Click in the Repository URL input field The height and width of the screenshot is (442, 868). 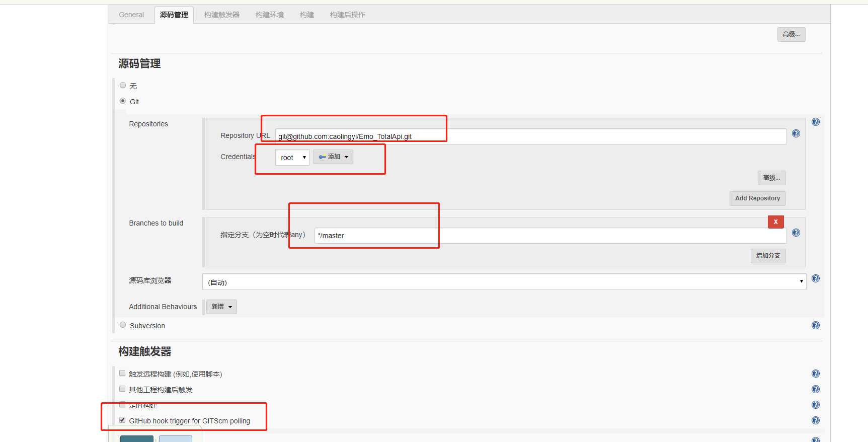click(x=531, y=136)
